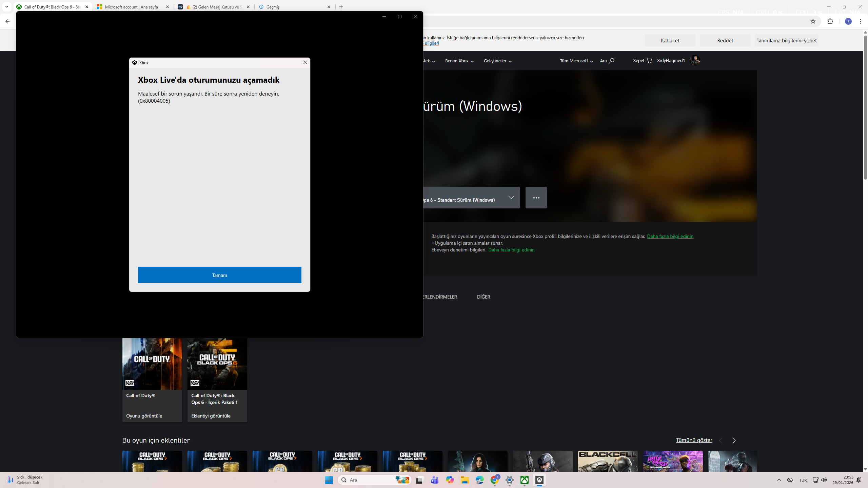Open the Ara search on Xbox site

pos(607,61)
